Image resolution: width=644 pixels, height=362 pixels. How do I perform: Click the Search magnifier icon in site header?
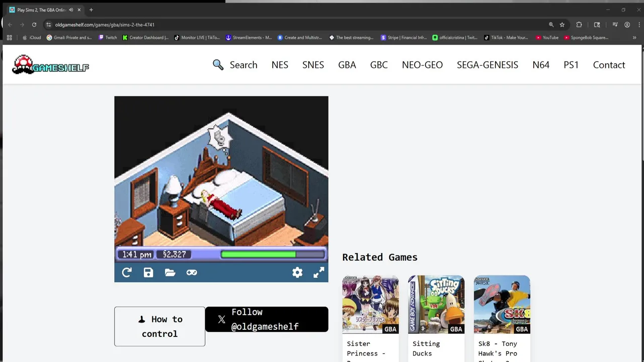pyautogui.click(x=218, y=65)
